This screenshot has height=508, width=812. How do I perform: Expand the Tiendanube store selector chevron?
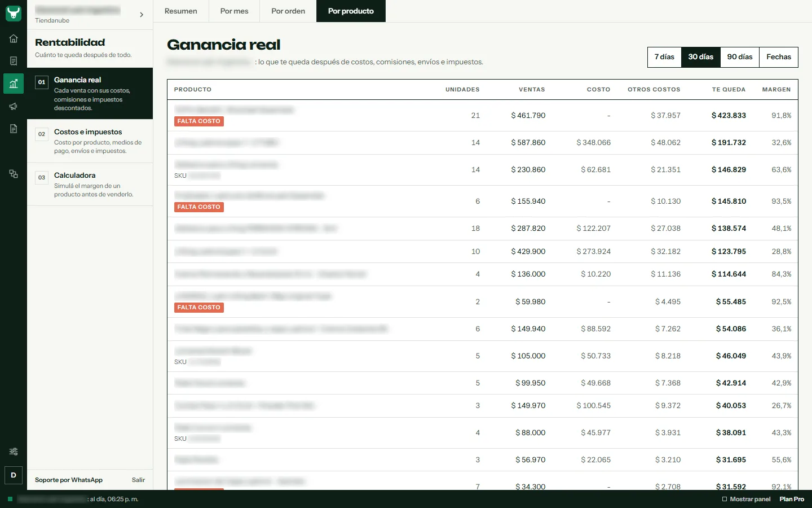(142, 15)
